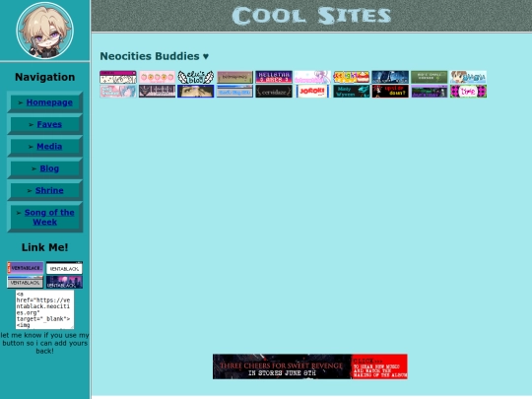Select the night city Ventablack button
Viewport: 532px width, 399px height.
tap(64, 282)
